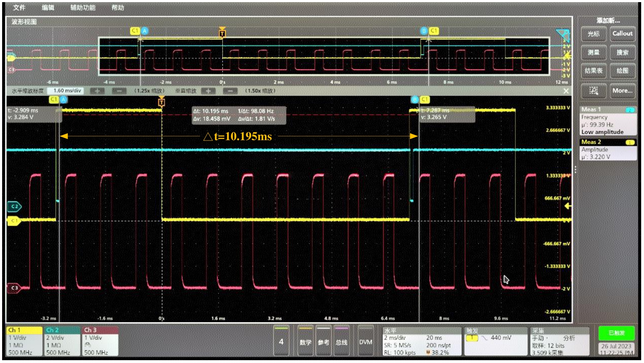
Task: Close the zoom view with X
Action: 566,91
